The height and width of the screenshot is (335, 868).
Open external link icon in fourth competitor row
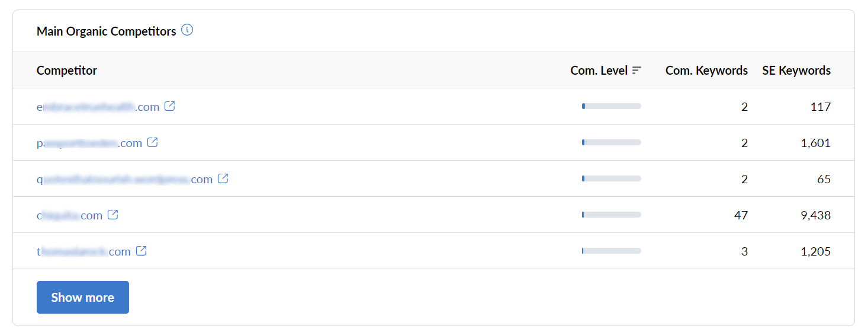coord(112,215)
